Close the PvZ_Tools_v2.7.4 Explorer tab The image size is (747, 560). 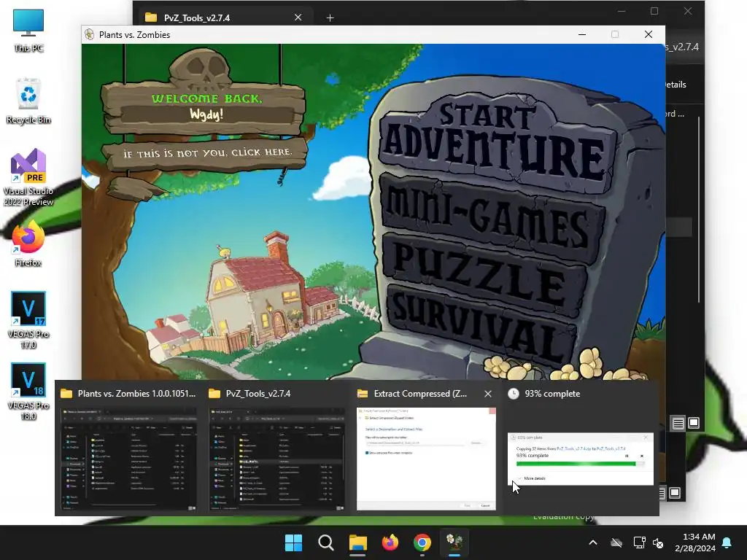pos(298,17)
